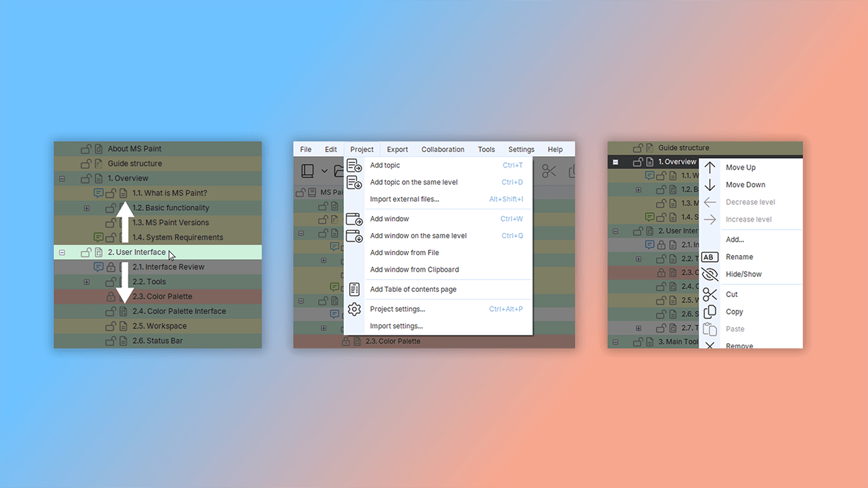This screenshot has height=488, width=868.
Task: Click the Move Up arrow icon
Action: (x=710, y=168)
